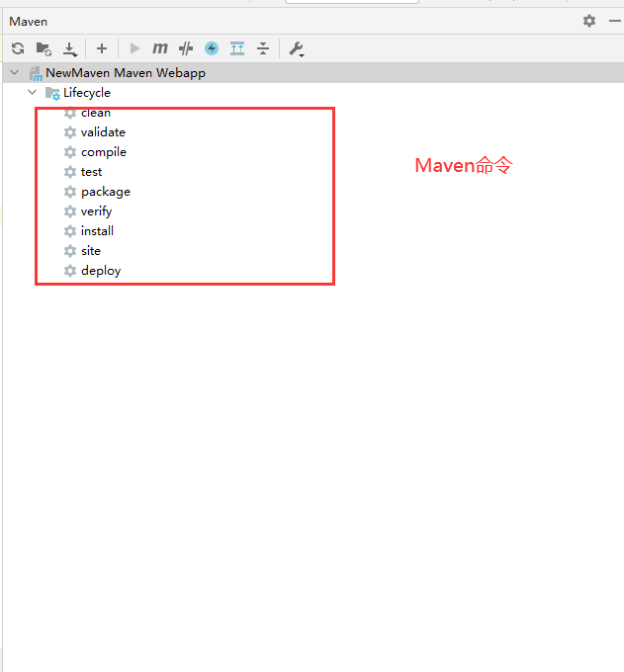
Task: Collapse NewMaven Maven Webapp node
Action: coord(15,72)
